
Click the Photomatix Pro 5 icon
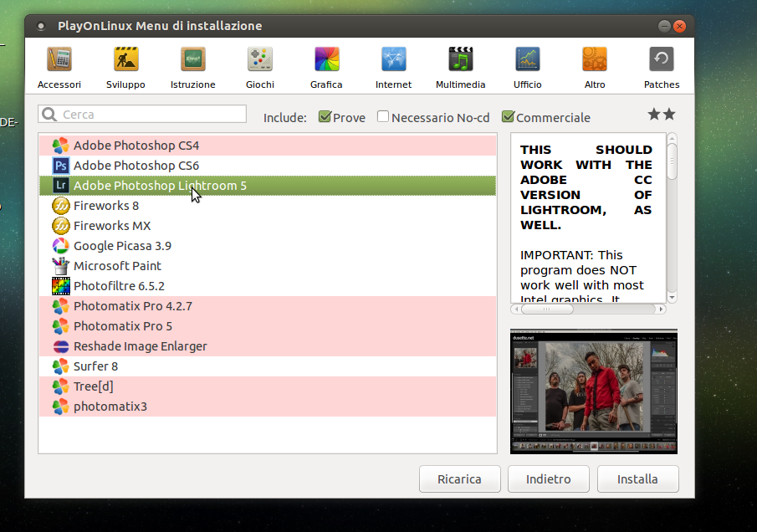pyautogui.click(x=61, y=326)
